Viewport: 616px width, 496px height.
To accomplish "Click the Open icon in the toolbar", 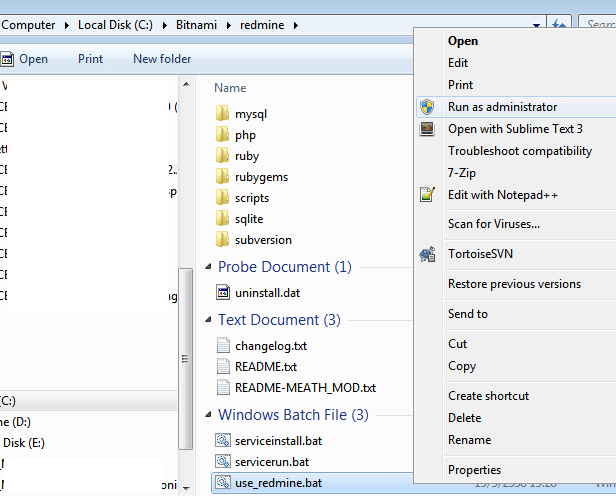I will pos(7,59).
